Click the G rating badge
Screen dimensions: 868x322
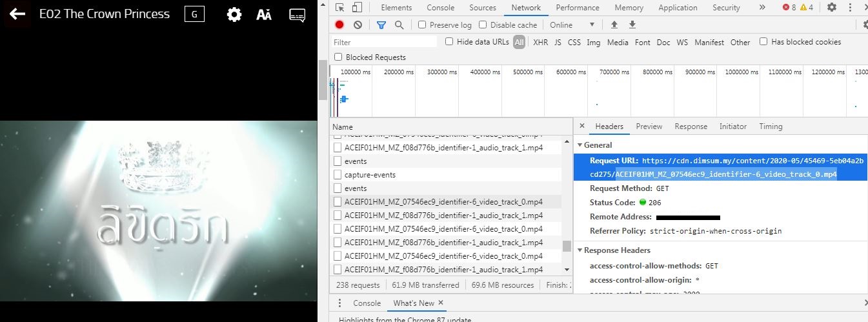click(x=194, y=14)
